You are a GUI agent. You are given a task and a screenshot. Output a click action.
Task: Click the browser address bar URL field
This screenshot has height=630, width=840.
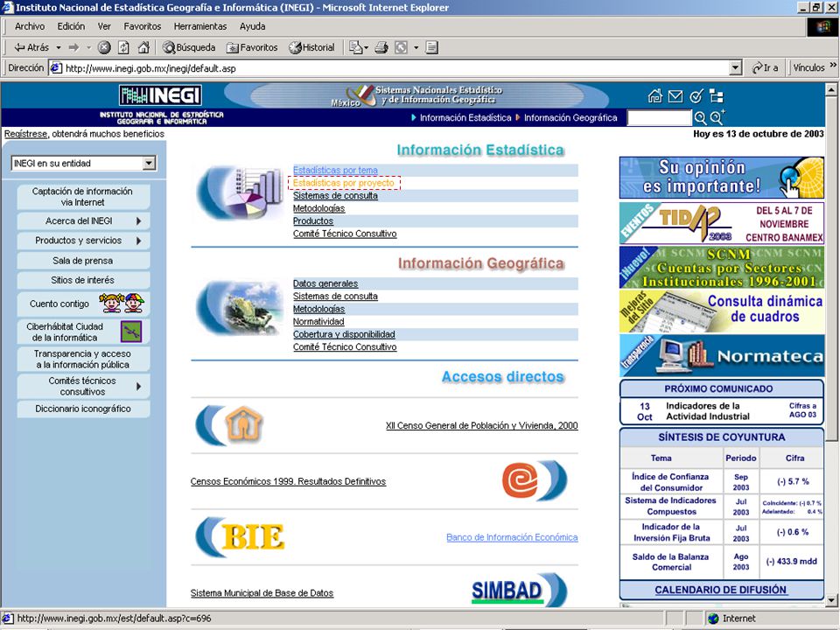click(395, 68)
